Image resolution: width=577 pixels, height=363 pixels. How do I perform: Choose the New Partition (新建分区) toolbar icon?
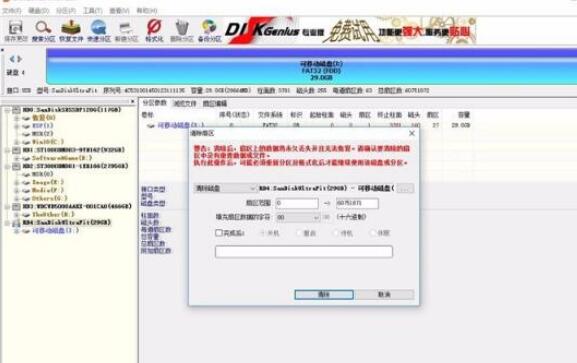(126, 31)
